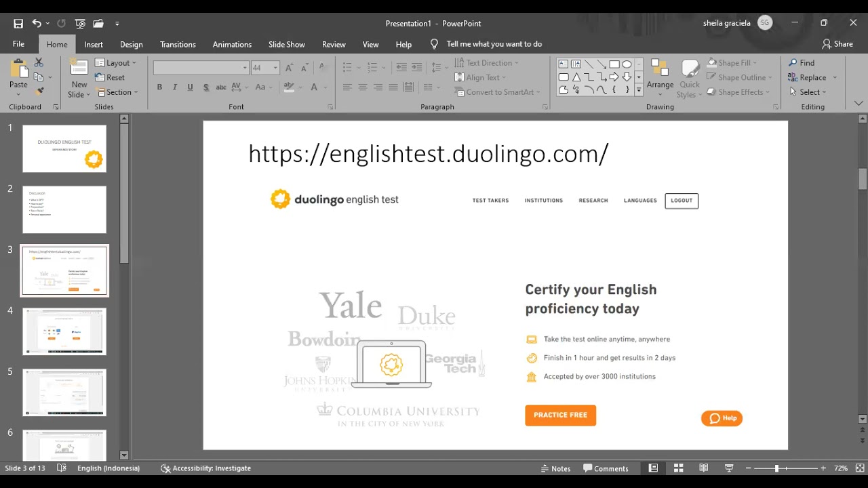Open text highlight color picker
The image size is (868, 488).
(x=289, y=87)
